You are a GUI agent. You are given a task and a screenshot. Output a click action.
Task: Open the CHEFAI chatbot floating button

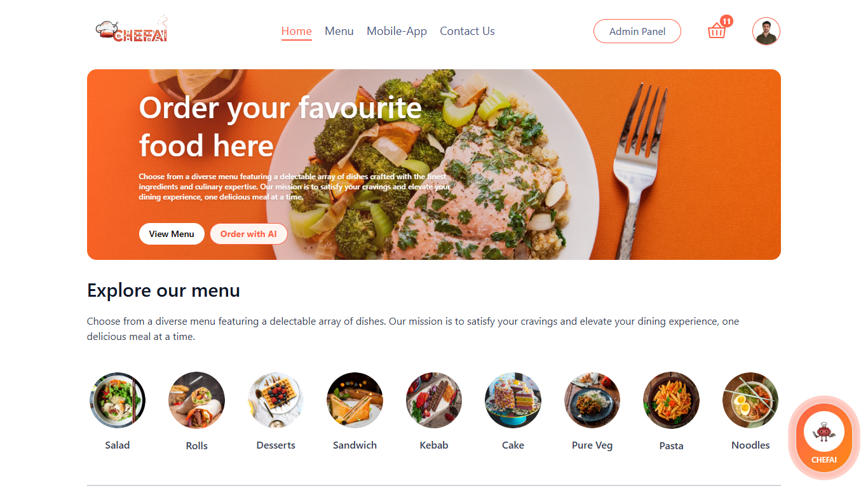tap(824, 440)
